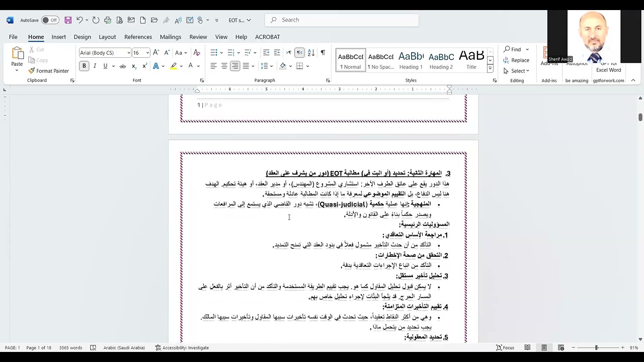Toggle Bold formatting
Screen dimensions: 644x362
point(84,66)
